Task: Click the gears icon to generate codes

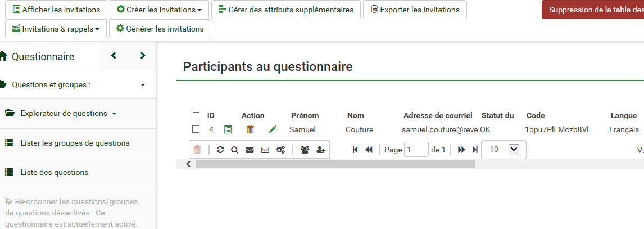Action: tap(280, 150)
